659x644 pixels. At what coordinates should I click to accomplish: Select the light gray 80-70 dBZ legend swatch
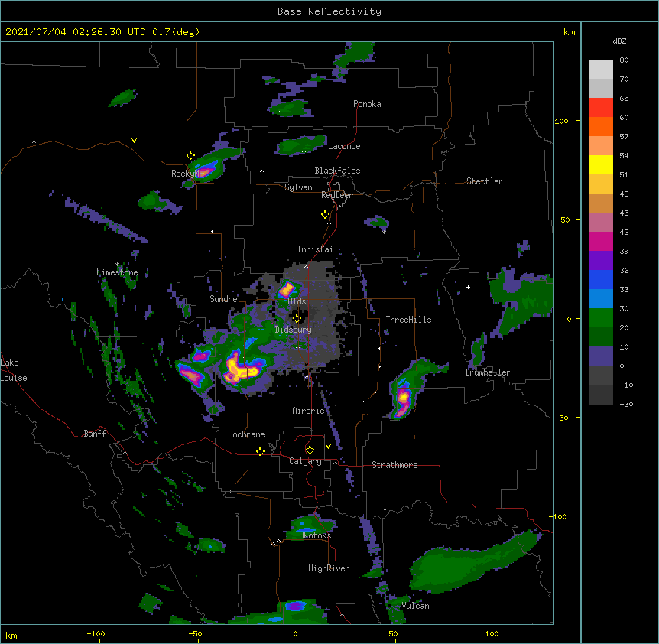(601, 70)
